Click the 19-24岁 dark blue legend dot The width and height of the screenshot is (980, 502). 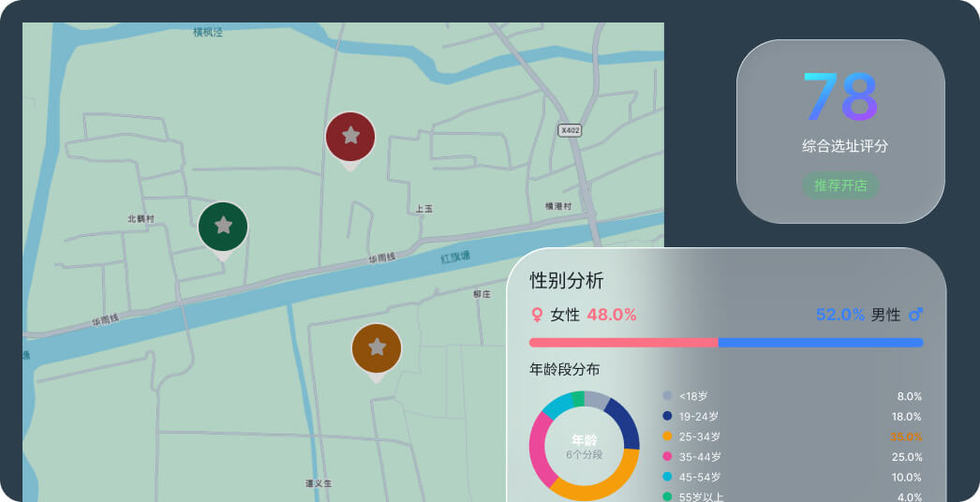[667, 416]
